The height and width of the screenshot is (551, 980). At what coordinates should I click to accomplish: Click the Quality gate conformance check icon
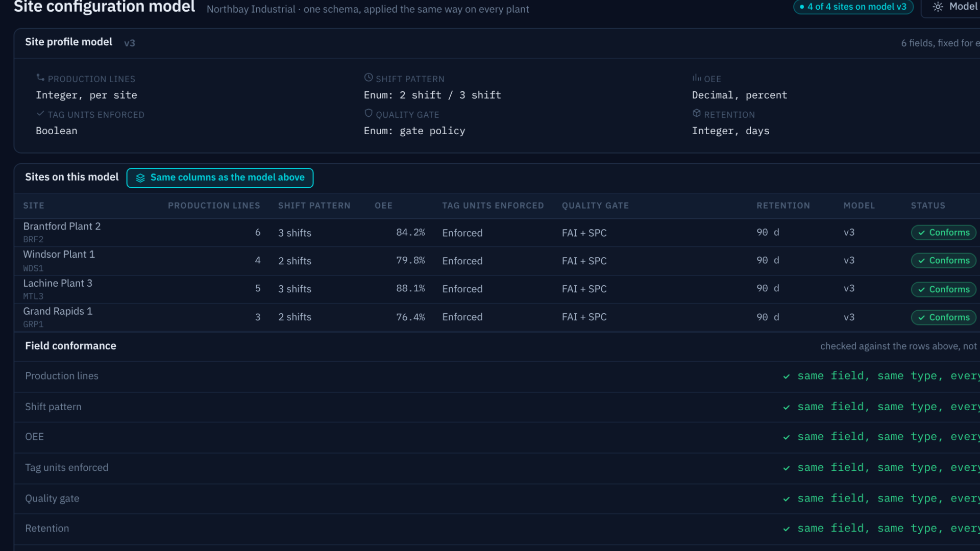pos(787,499)
